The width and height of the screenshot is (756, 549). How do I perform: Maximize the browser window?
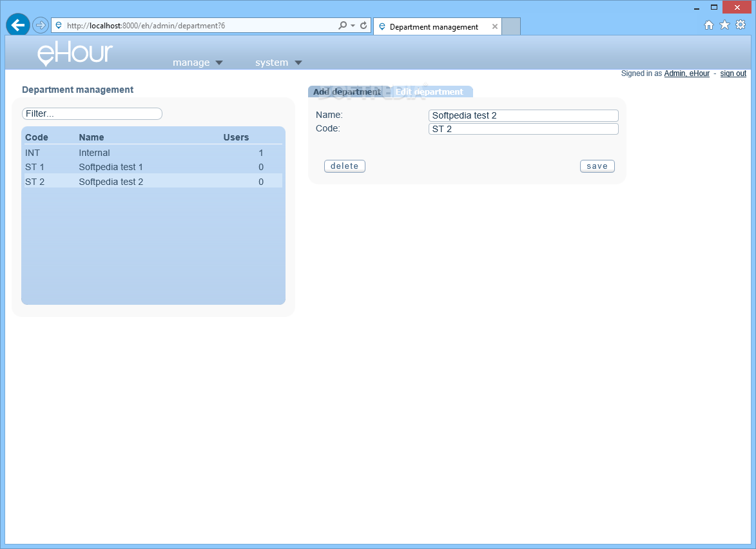714,7
